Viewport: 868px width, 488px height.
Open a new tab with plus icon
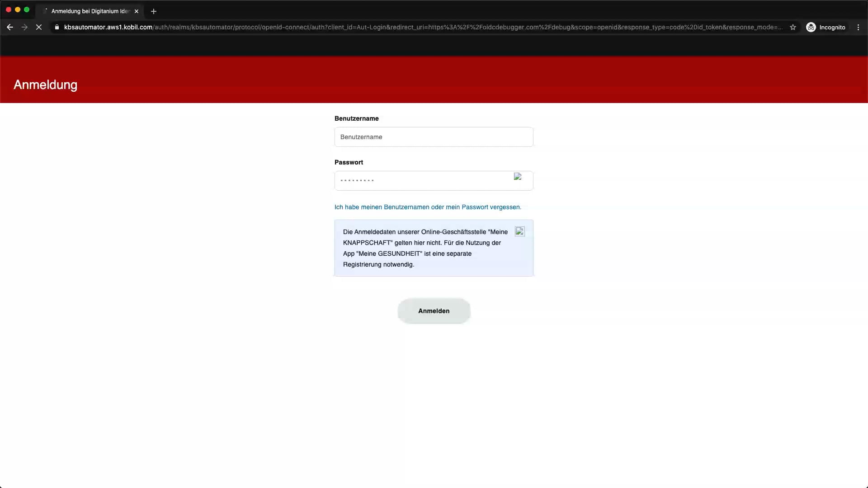pos(154,11)
